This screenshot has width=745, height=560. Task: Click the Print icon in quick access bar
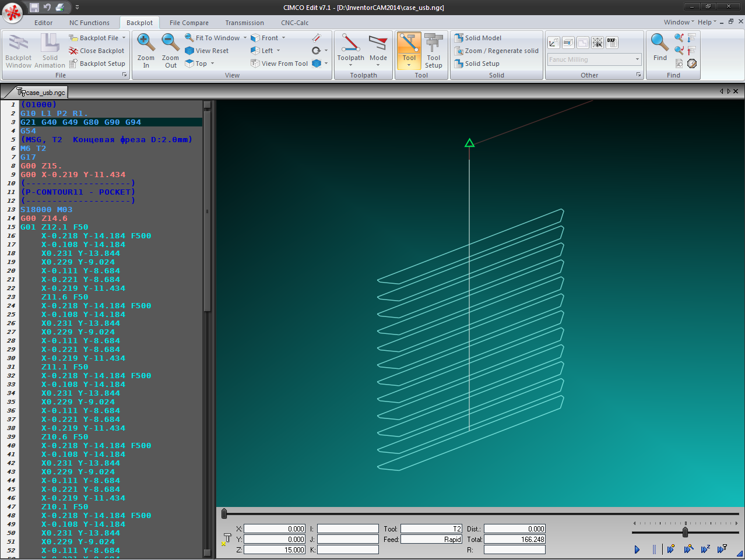tap(59, 7)
